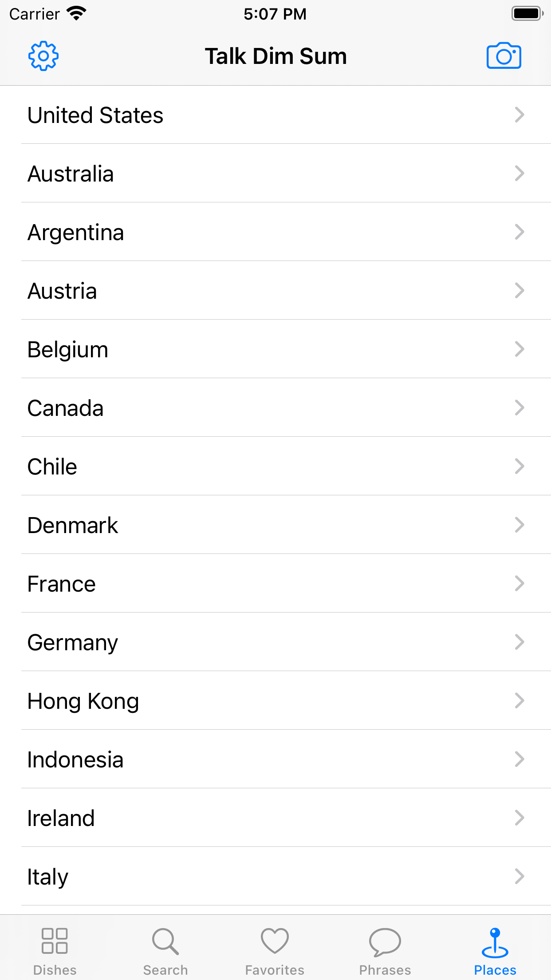551x980 pixels.
Task: Expand the United States row chevron
Action: pos(520,115)
